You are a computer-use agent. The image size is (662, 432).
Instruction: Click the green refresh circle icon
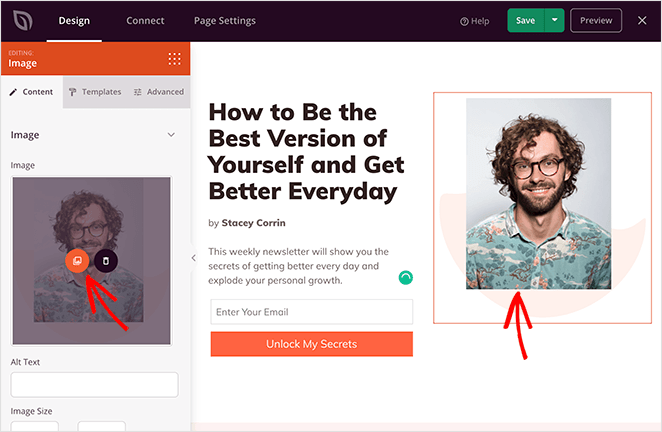tap(405, 277)
